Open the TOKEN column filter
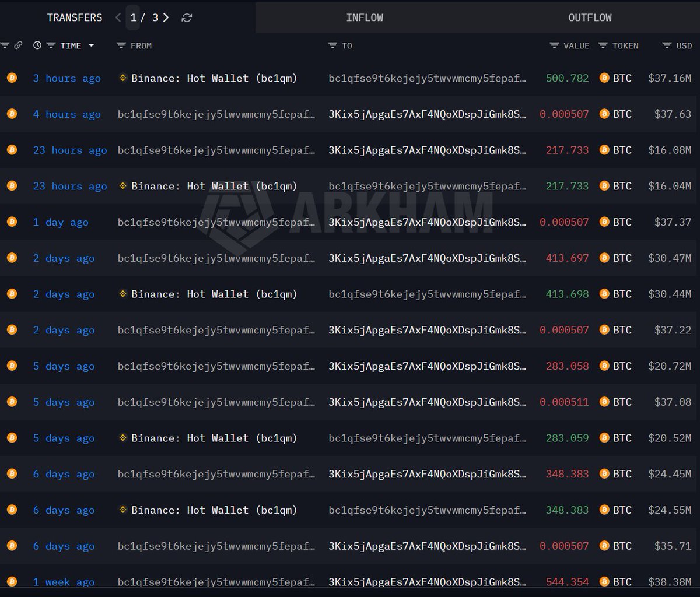Image resolution: width=700 pixels, height=597 pixels. pos(603,45)
